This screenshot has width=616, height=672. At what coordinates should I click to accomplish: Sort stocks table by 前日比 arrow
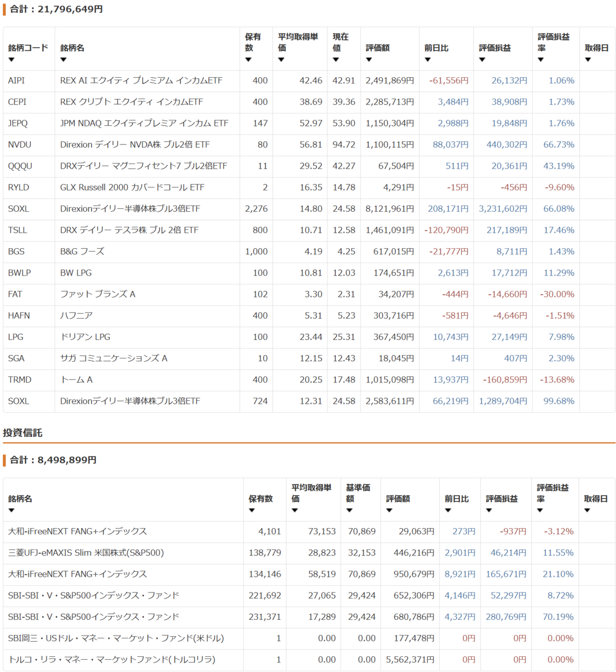click(x=427, y=59)
